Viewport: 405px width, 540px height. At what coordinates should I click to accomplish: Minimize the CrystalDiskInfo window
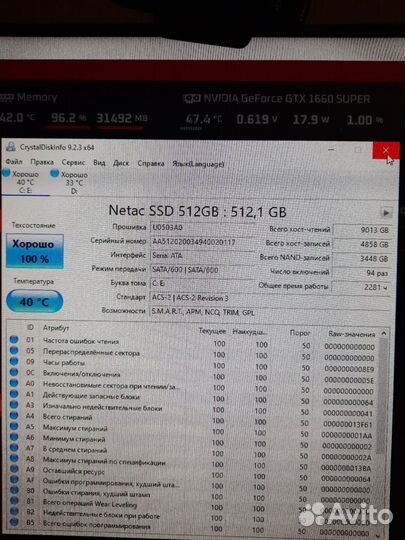coord(331,149)
